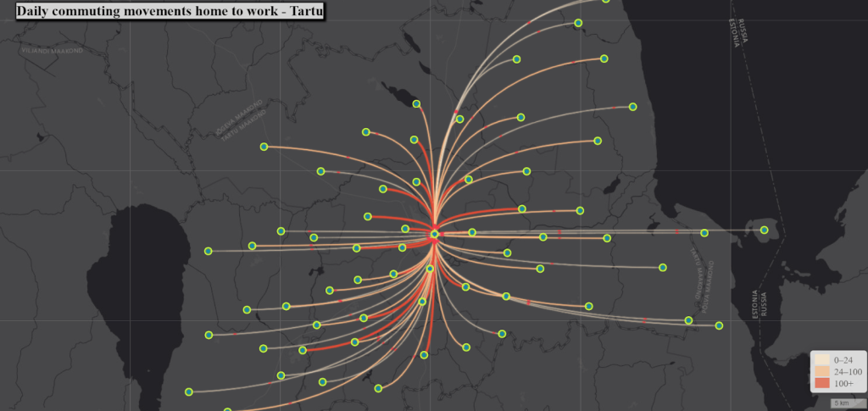Click the Russia/Estonia border label at top right

pyautogui.click(x=740, y=34)
